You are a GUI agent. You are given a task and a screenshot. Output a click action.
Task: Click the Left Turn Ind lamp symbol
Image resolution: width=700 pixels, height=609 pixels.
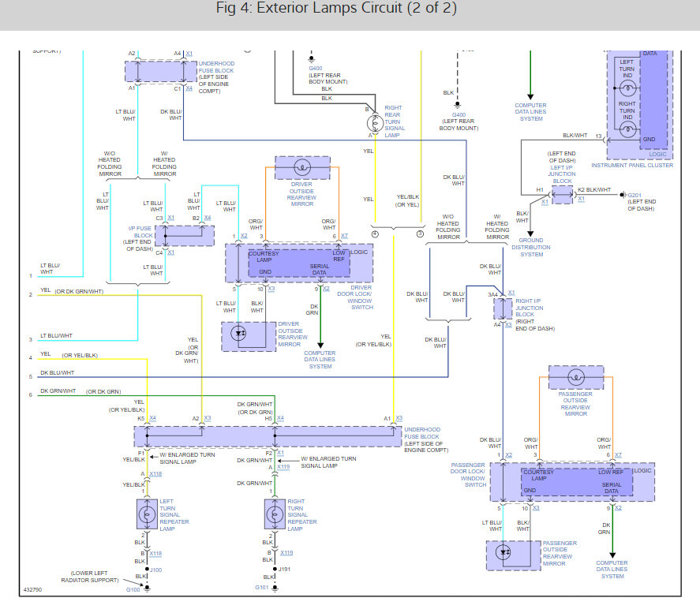[627, 88]
